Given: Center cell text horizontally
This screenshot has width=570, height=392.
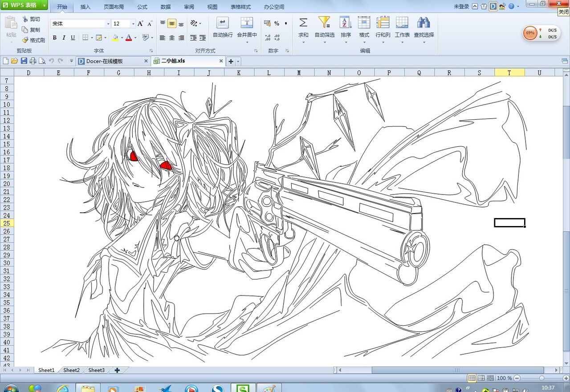Looking at the screenshot, I should 172,38.
